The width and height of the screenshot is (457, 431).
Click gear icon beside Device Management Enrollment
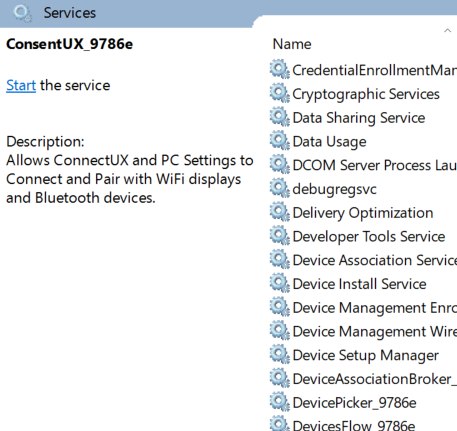click(280, 307)
